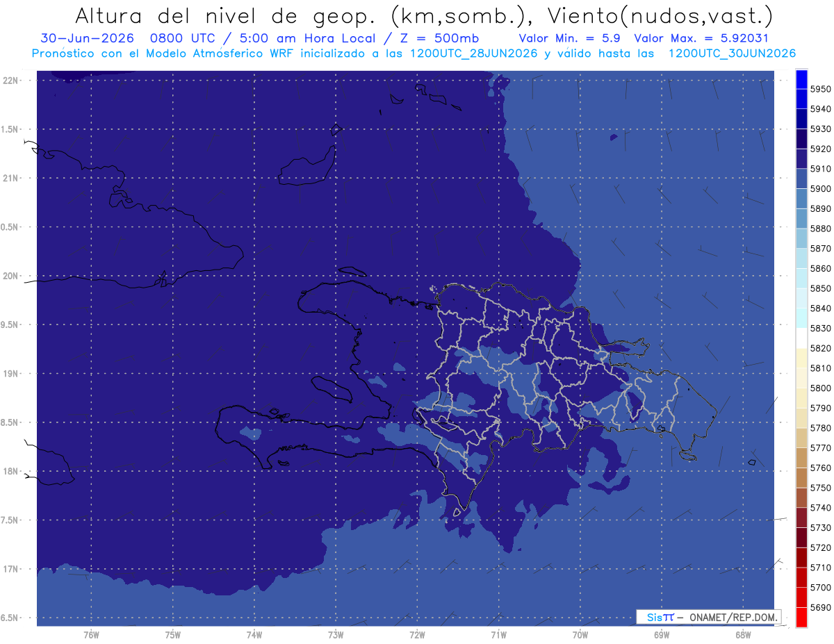Image resolution: width=834 pixels, height=644 pixels.
Task: Click the '1200UTC_28JUN2026' initialization time
Action: tap(473, 53)
